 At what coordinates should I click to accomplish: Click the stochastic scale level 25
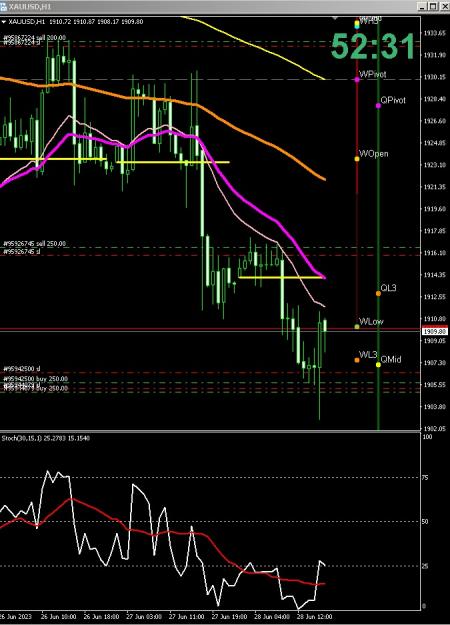pyautogui.click(x=425, y=566)
